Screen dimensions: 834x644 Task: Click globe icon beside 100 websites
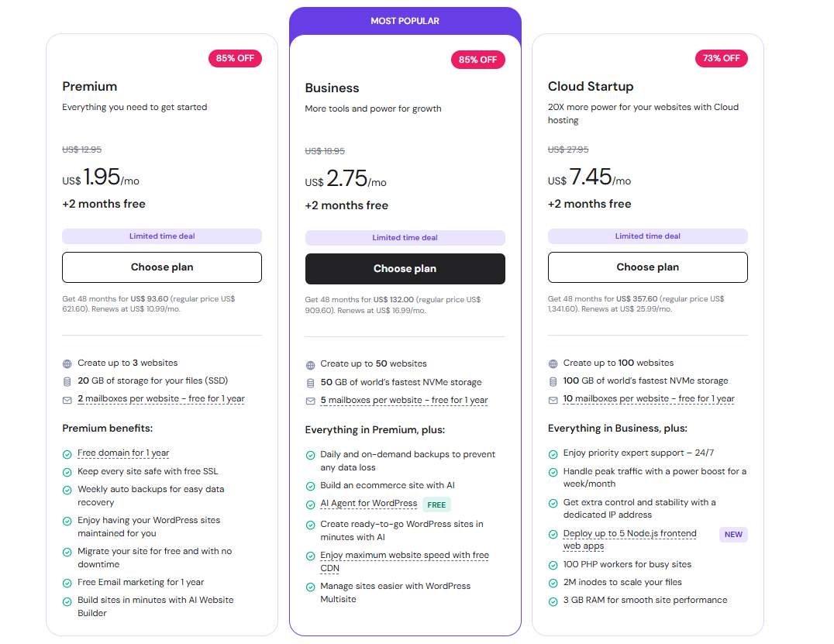coord(553,363)
